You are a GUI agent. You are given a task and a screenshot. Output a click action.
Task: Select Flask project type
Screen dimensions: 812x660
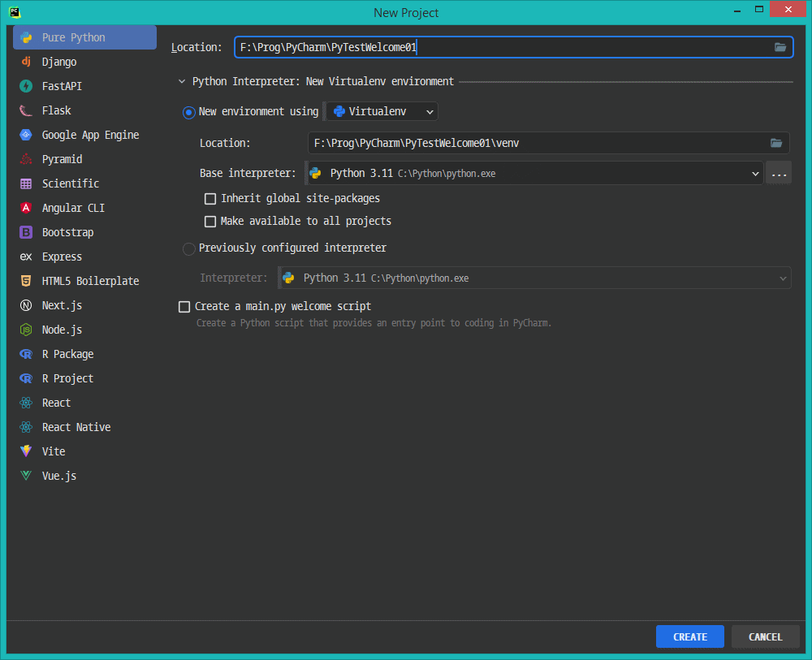point(85,110)
